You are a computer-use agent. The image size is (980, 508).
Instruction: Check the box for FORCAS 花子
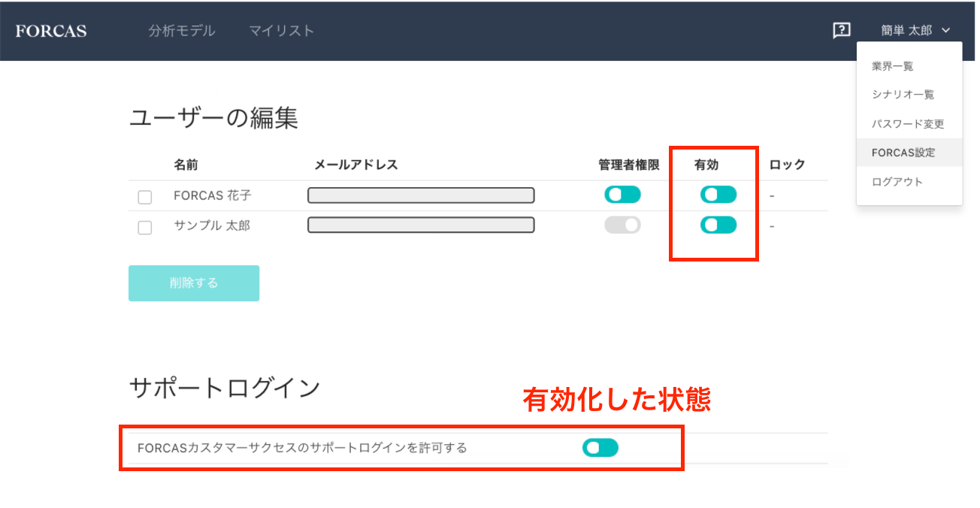[145, 197]
